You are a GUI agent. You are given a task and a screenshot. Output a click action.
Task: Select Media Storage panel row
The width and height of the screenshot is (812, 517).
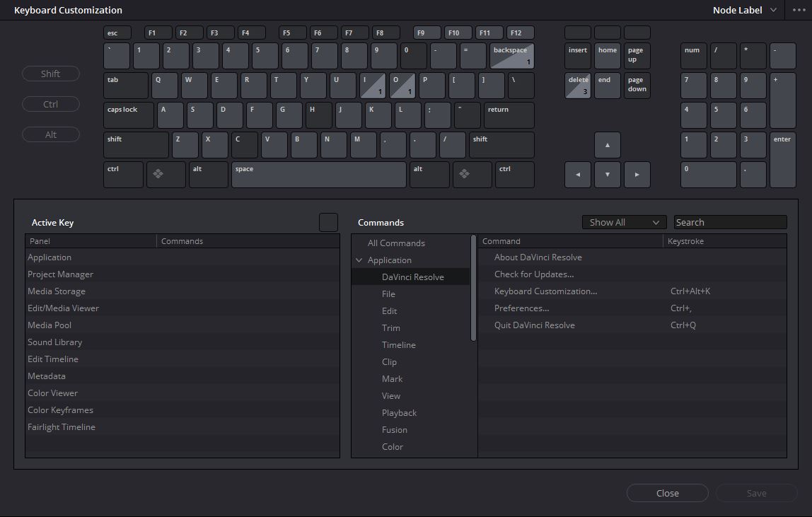click(182, 291)
